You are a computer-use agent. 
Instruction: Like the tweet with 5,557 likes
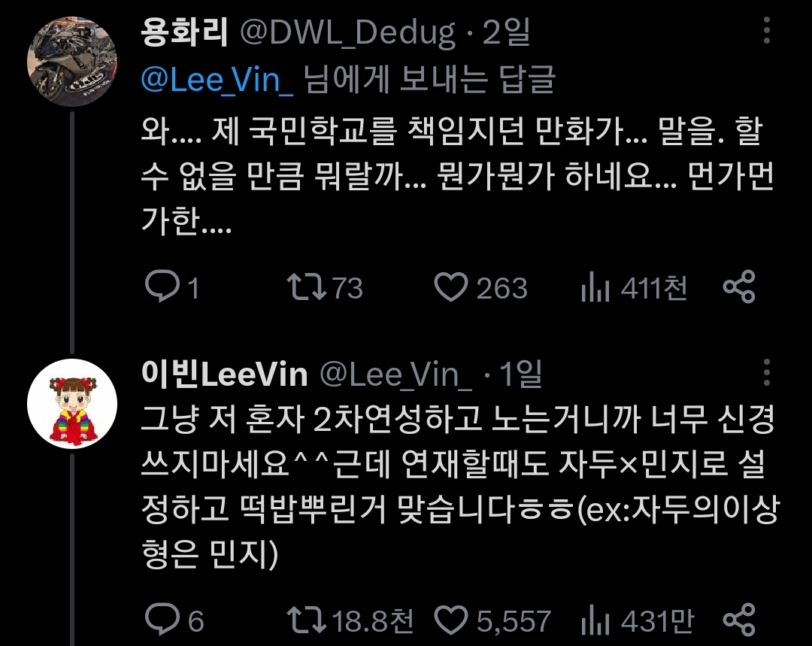point(450,620)
